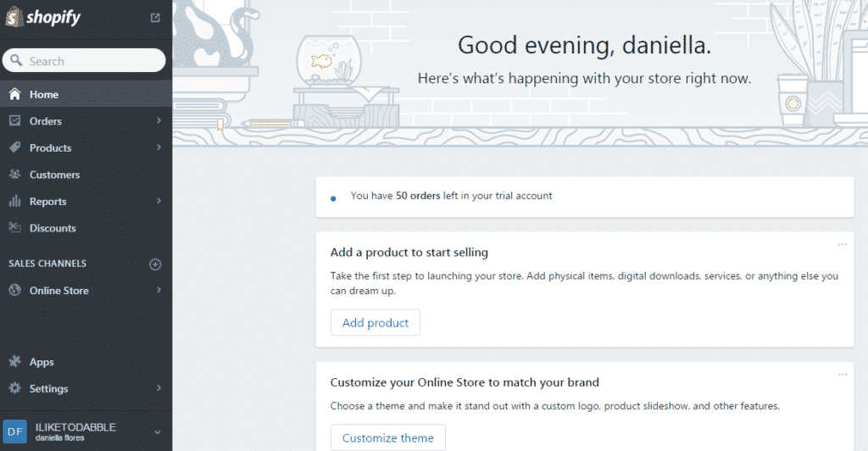Open Settings in sidebar
Viewport: 868px width, 451px height.
coord(86,388)
